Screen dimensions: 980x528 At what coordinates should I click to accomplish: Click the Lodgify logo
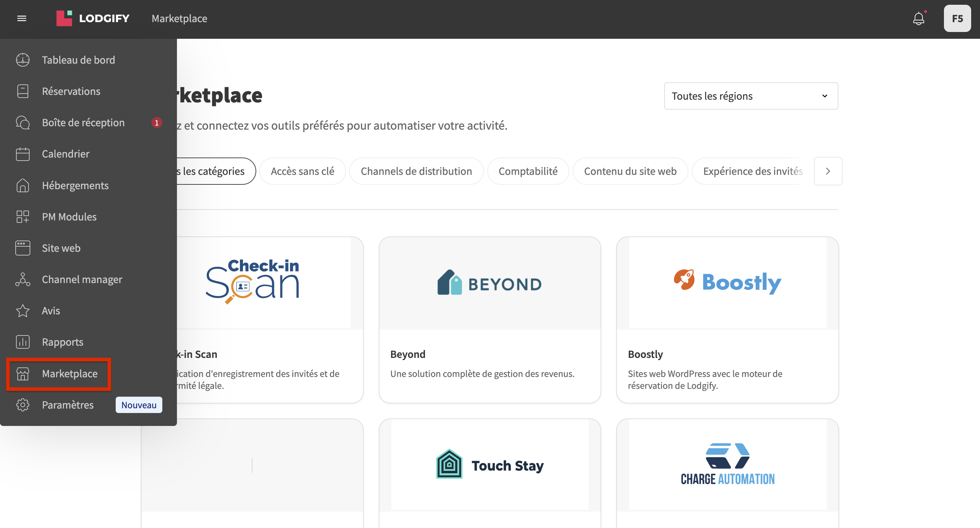tap(93, 18)
